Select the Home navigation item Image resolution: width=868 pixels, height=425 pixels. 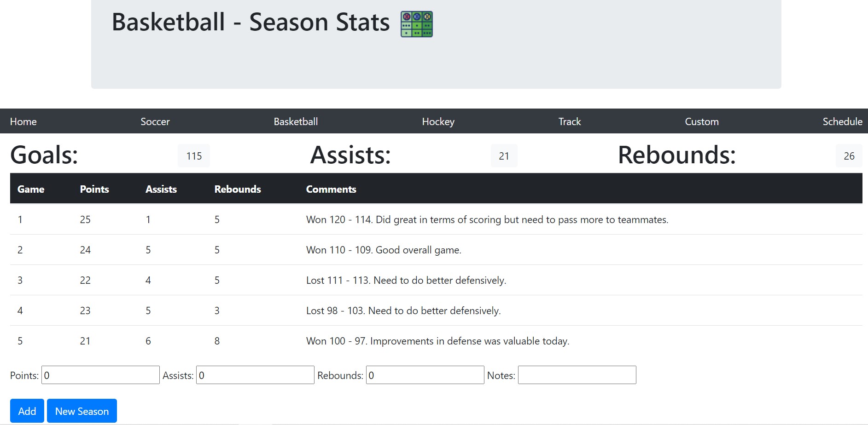[23, 121]
